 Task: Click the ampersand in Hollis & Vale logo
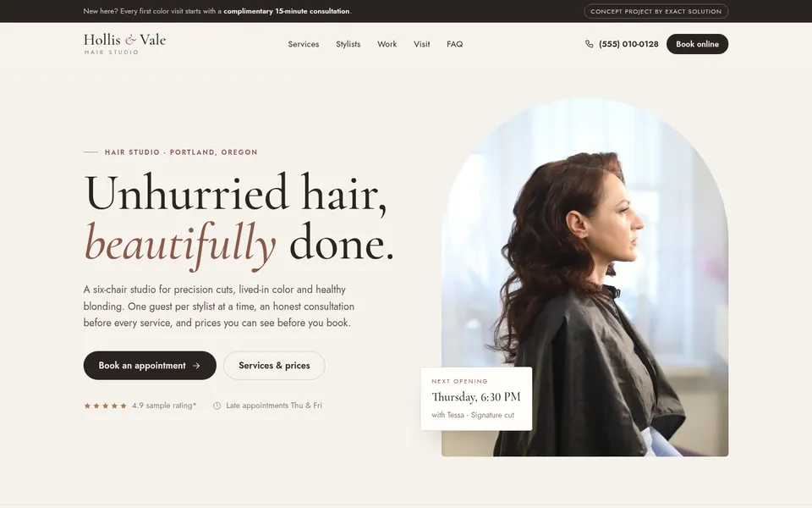(x=130, y=40)
